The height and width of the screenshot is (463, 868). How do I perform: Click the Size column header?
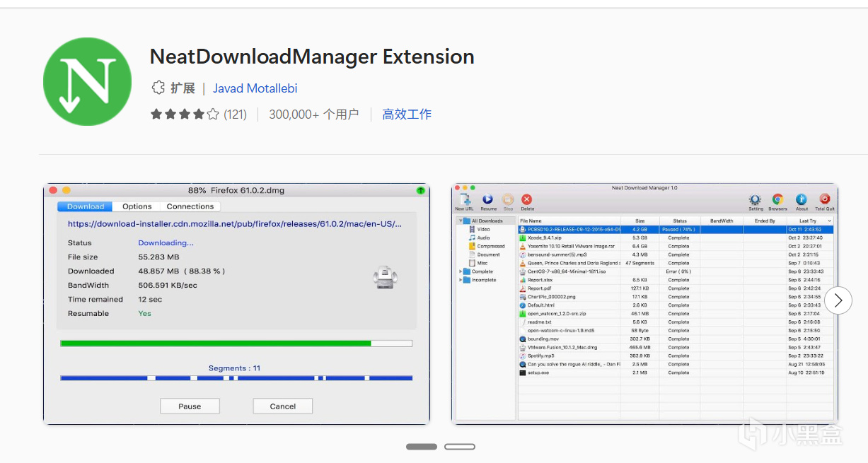(x=640, y=221)
